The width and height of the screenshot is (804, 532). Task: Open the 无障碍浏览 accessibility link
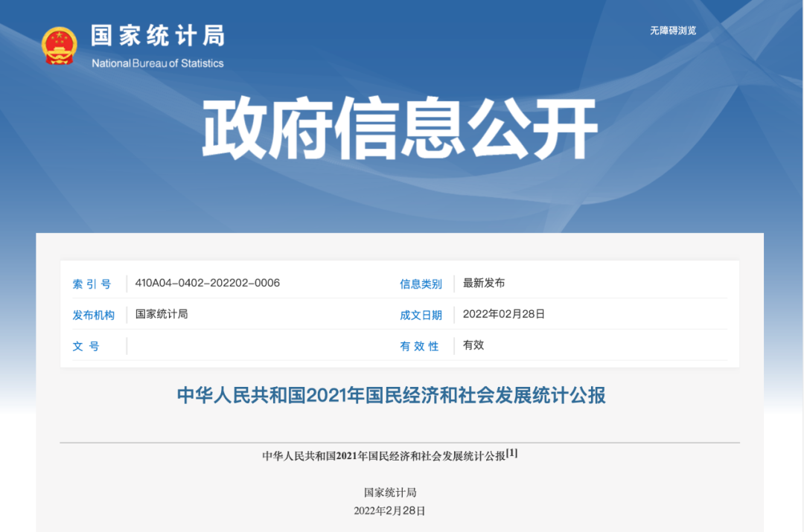tap(673, 31)
